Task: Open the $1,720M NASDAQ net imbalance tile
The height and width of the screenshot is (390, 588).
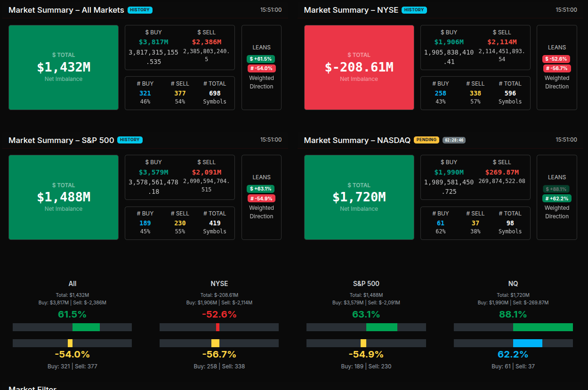Action: (x=359, y=197)
